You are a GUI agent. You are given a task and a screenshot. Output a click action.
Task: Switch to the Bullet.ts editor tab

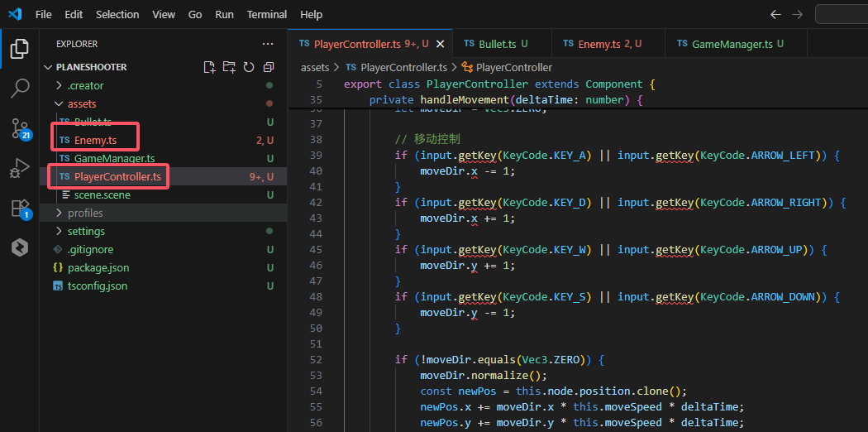(x=497, y=44)
